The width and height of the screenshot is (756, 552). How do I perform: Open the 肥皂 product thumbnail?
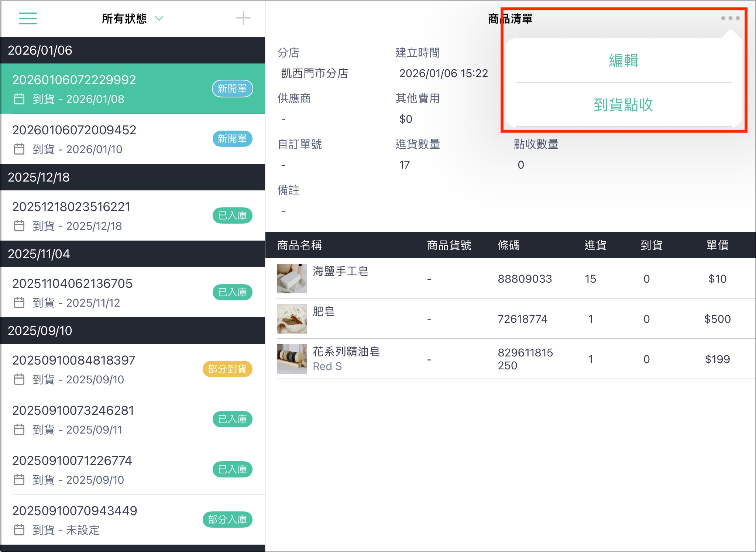292,319
